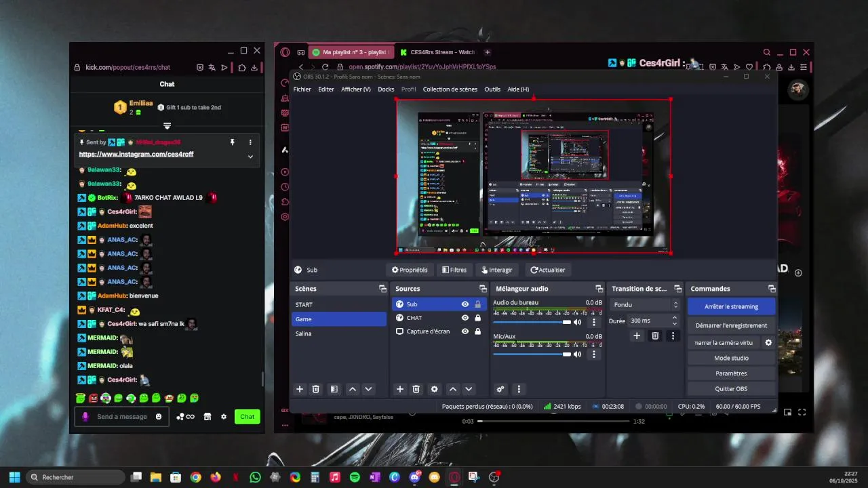
Task: Move source down in Sources panel
Action: [x=469, y=389]
